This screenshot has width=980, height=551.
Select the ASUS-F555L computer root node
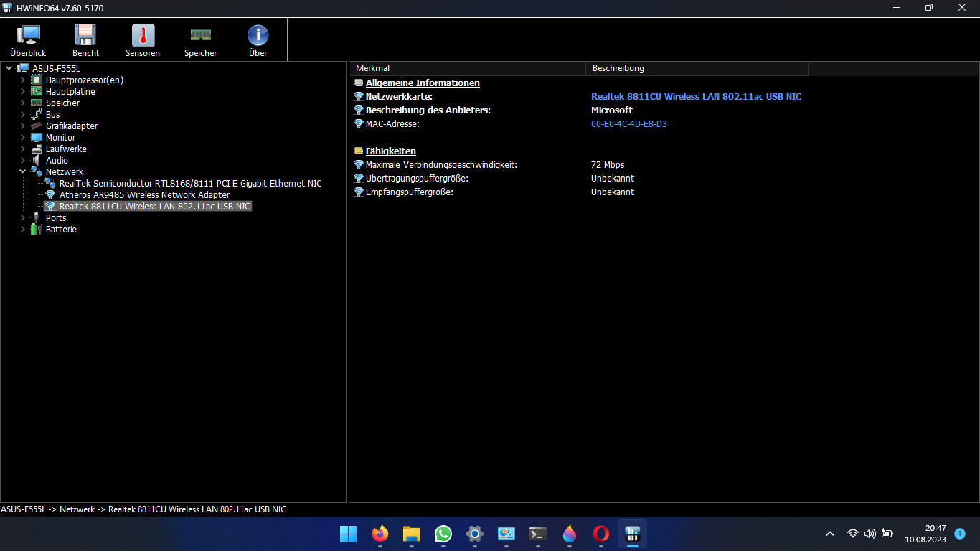coord(56,69)
